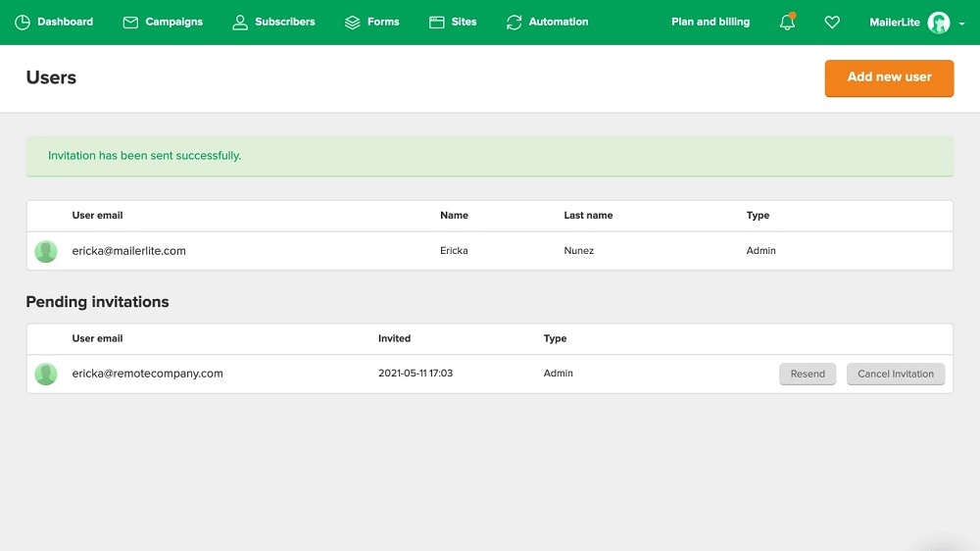Click the Campaigns envelope icon

pyautogui.click(x=130, y=23)
